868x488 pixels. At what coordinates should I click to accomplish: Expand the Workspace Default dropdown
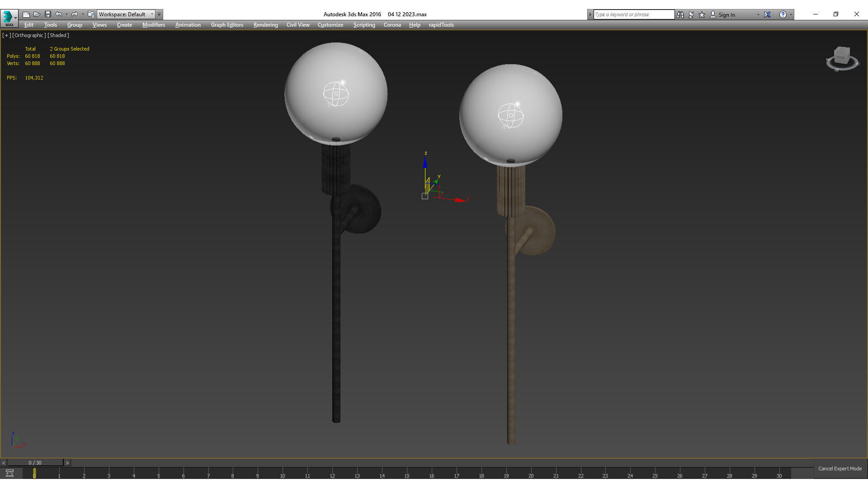tap(152, 14)
